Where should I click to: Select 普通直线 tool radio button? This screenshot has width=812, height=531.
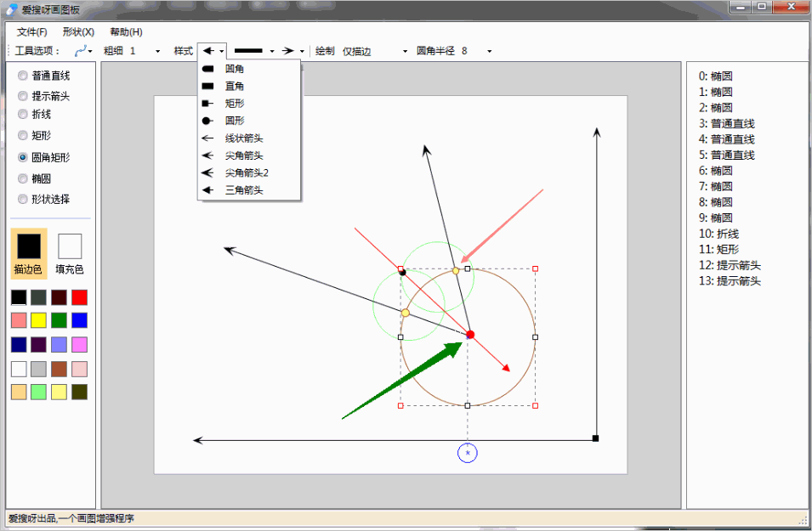click(x=23, y=76)
